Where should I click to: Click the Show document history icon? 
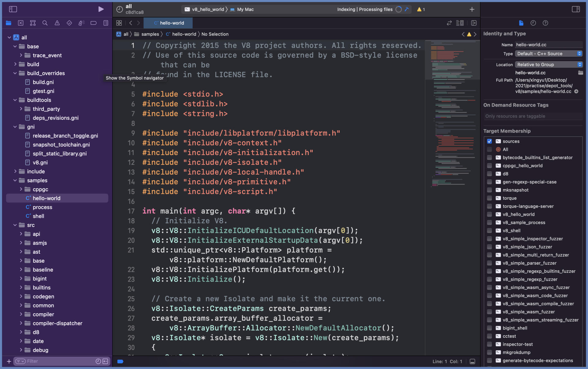533,23
